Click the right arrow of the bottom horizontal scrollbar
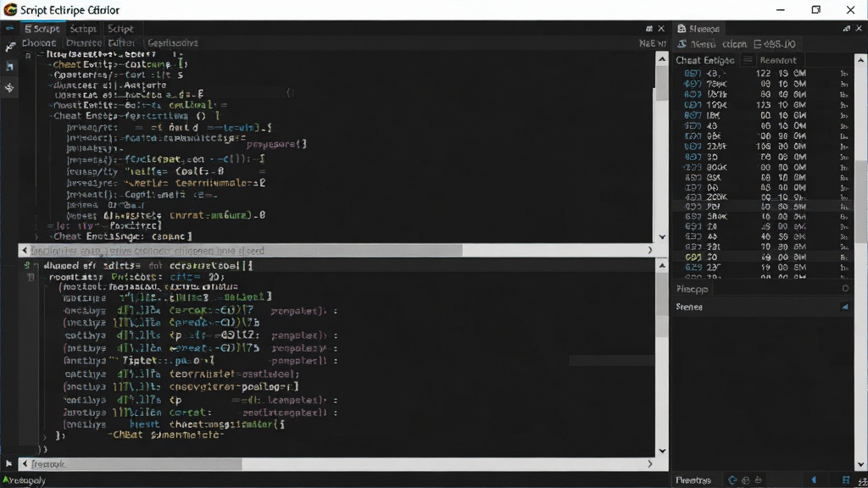Viewport: 868px width, 488px height. (x=650, y=463)
